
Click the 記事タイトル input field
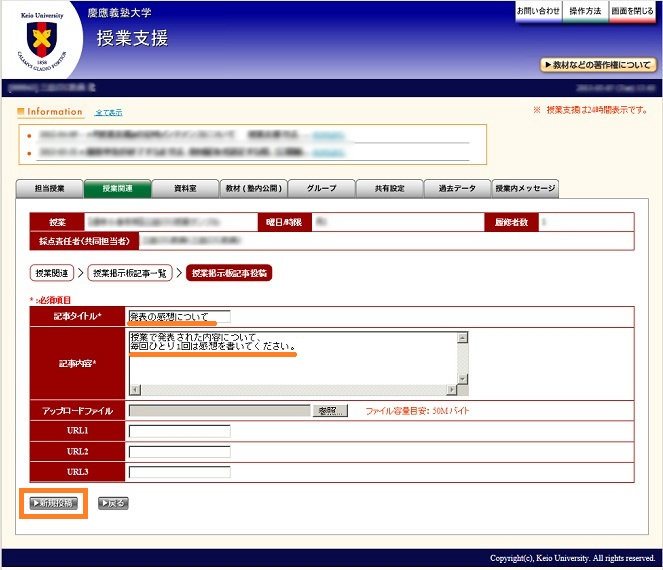(180, 316)
